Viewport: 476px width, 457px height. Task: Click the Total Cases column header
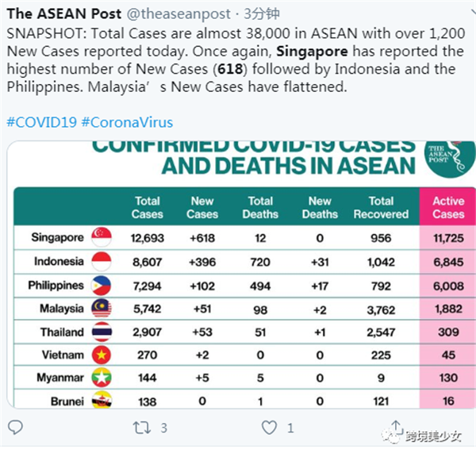[147, 207]
